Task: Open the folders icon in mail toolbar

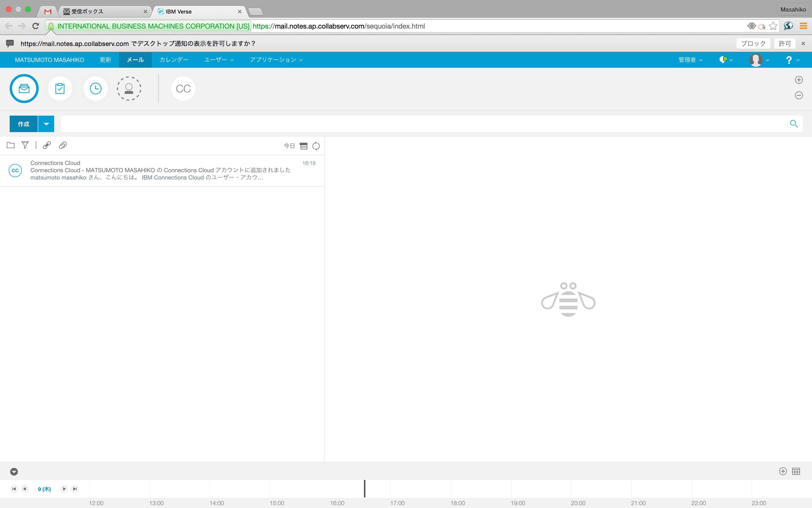Action: [x=11, y=145]
